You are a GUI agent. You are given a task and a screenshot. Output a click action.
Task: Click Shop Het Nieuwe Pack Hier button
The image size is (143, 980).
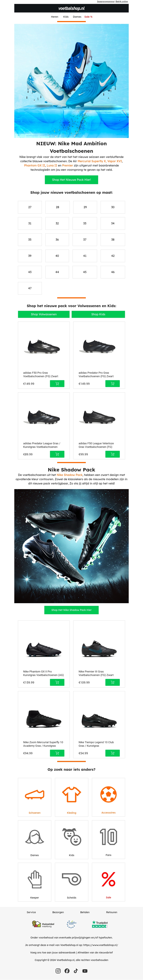[71, 179]
